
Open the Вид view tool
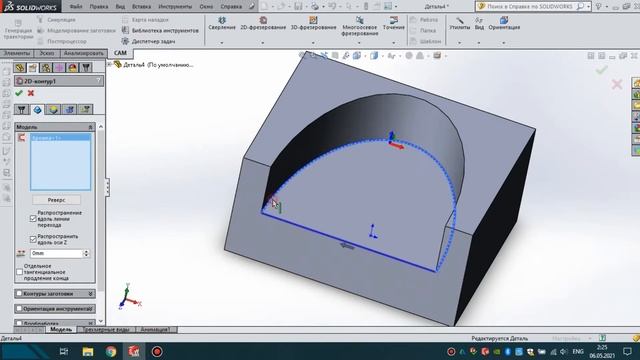(x=479, y=24)
